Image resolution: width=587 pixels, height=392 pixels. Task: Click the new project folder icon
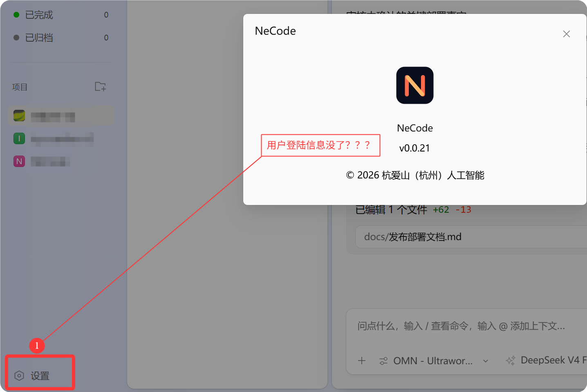click(x=100, y=87)
